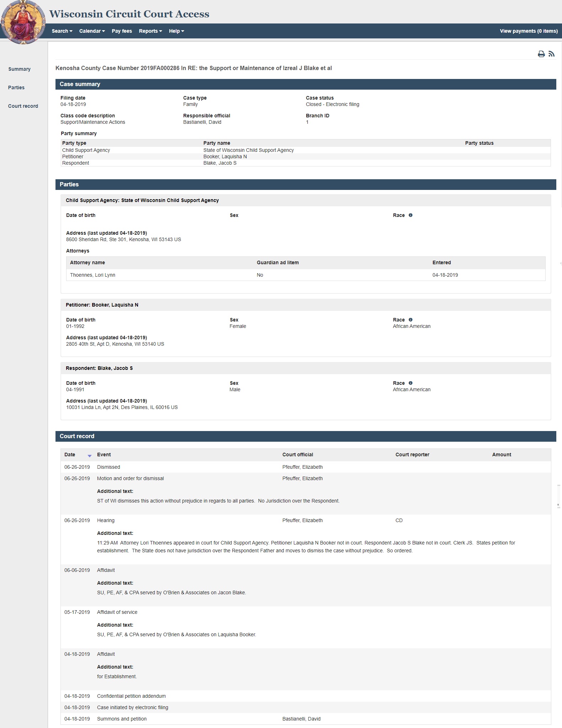562x728 pixels.
Task: Click the Parties section header bar
Action: tap(306, 185)
